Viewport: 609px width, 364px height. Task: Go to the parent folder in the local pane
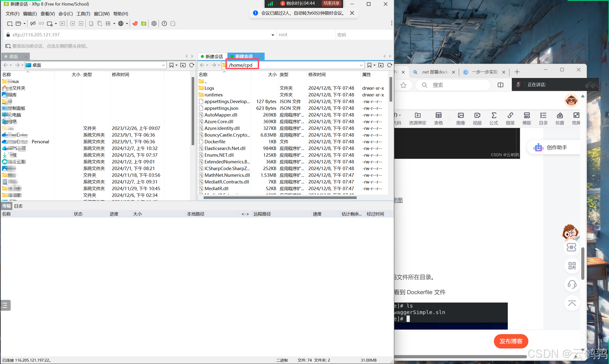[x=183, y=65]
